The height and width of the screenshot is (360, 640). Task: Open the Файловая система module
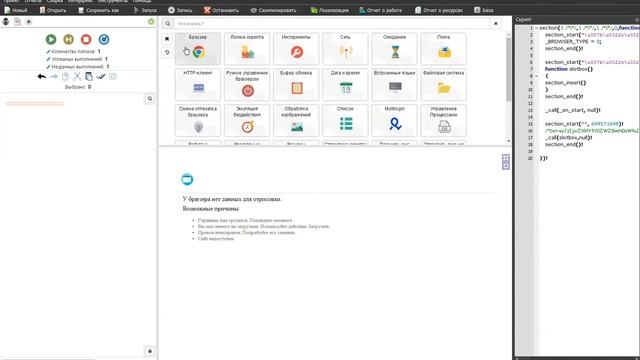(x=444, y=84)
